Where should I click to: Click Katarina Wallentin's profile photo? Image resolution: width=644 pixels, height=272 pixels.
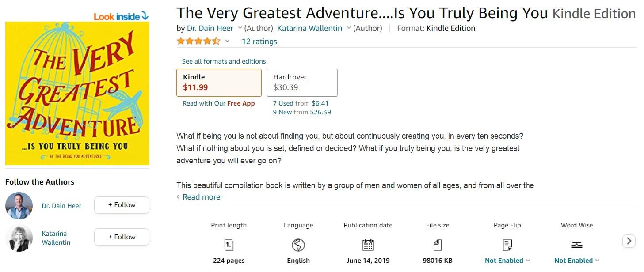[19, 238]
